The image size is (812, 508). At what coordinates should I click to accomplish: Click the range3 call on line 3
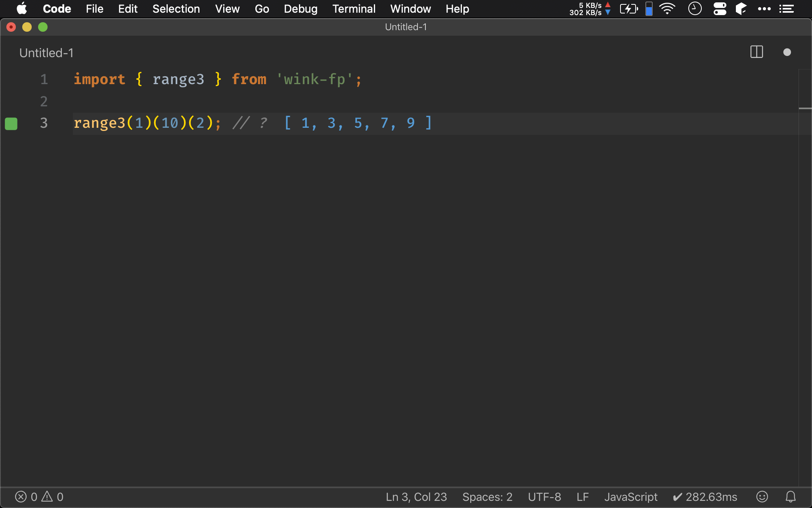100,123
